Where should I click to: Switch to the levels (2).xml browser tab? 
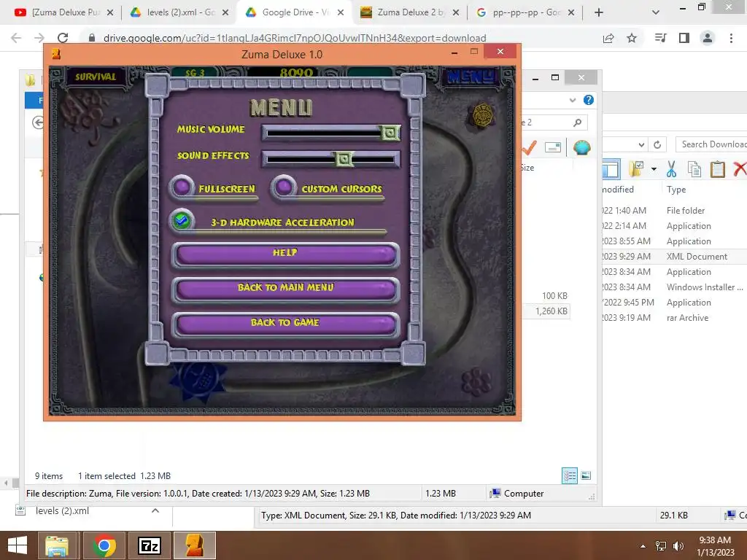click(180, 12)
